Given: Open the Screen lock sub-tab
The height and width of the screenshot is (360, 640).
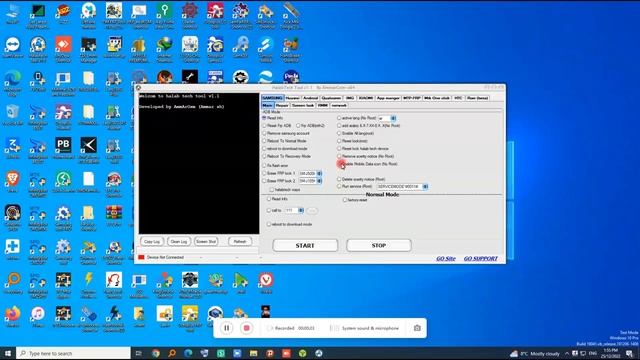Looking at the screenshot, I should pos(302,105).
